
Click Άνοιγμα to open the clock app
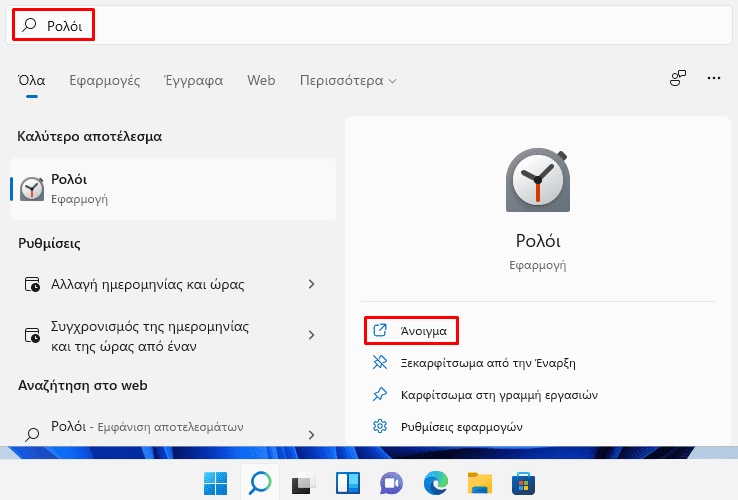[x=411, y=331]
